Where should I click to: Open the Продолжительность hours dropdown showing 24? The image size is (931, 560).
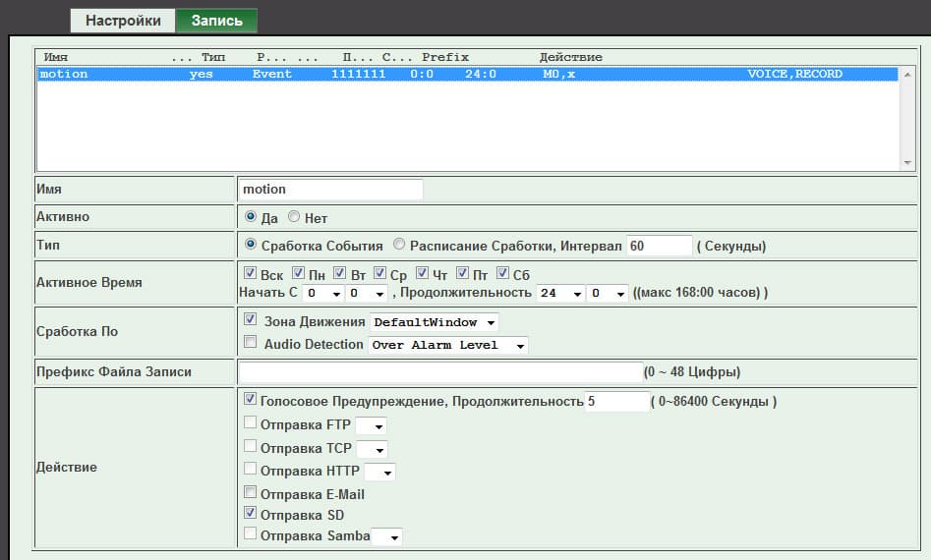pos(559,293)
